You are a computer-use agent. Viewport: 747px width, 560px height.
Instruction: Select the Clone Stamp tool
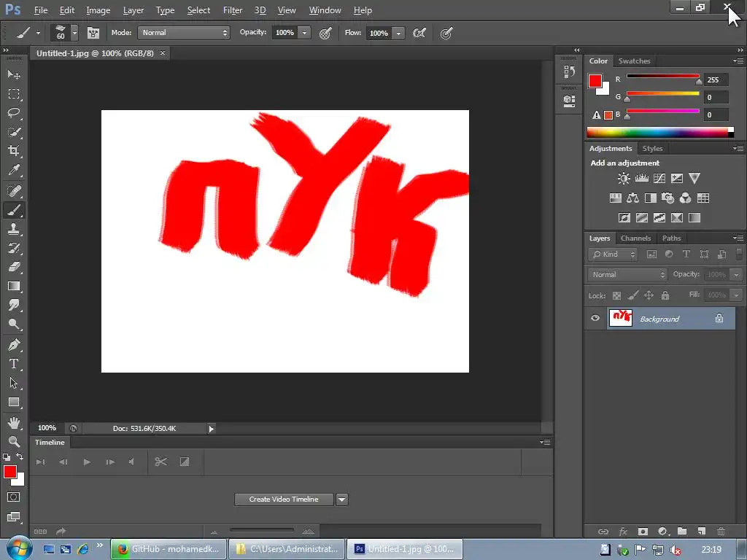(x=14, y=229)
